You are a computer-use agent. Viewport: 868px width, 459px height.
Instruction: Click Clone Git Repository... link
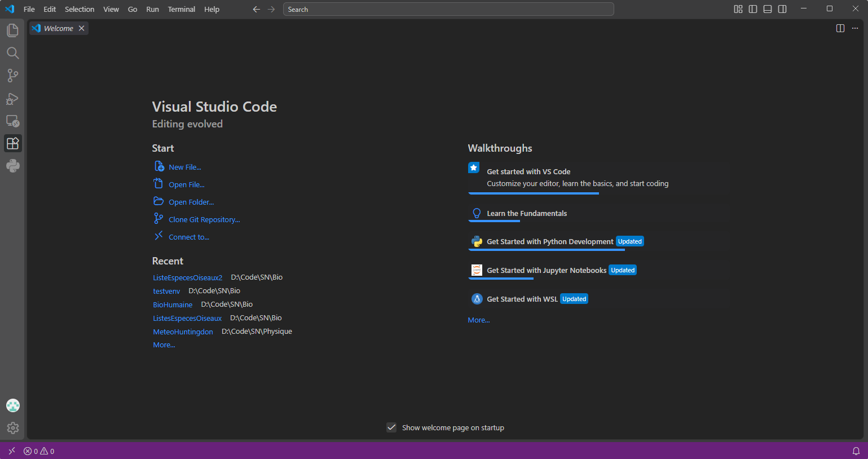click(204, 219)
